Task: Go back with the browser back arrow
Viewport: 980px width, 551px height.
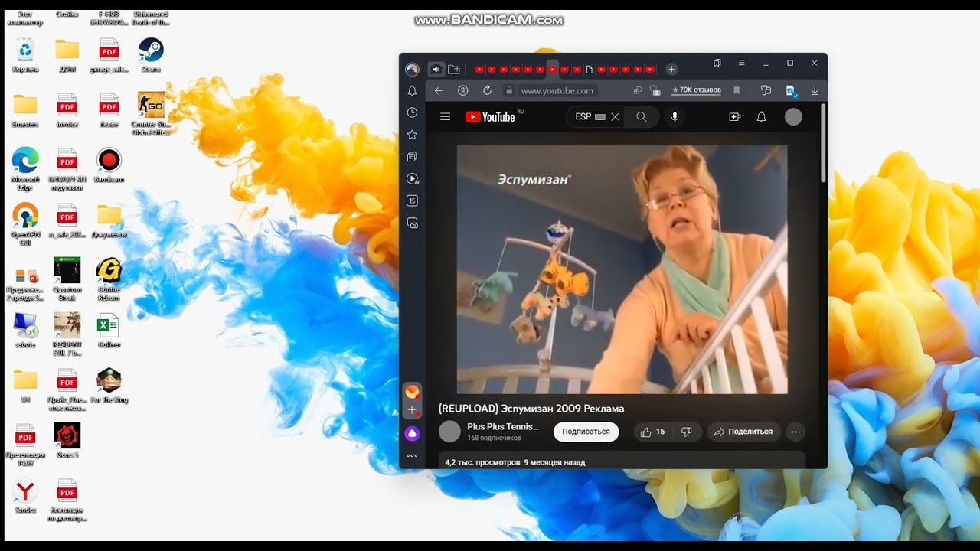Action: click(x=439, y=90)
